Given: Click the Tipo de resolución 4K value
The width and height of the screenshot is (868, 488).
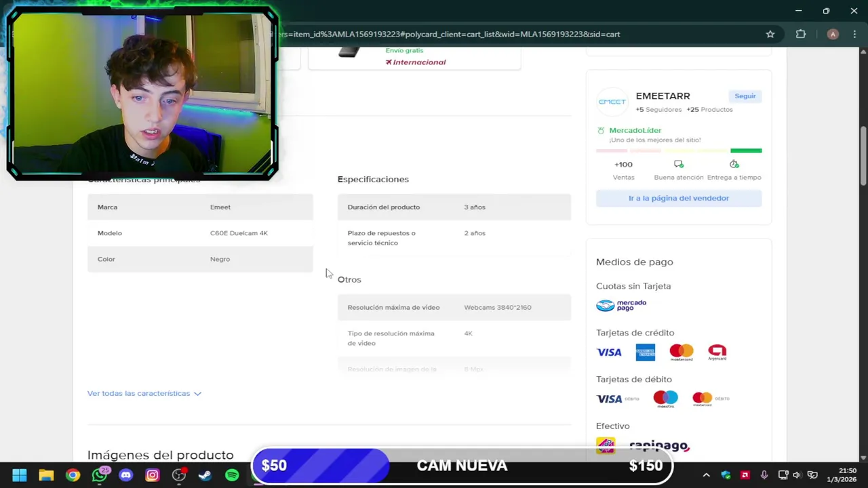Looking at the screenshot, I should [468, 333].
